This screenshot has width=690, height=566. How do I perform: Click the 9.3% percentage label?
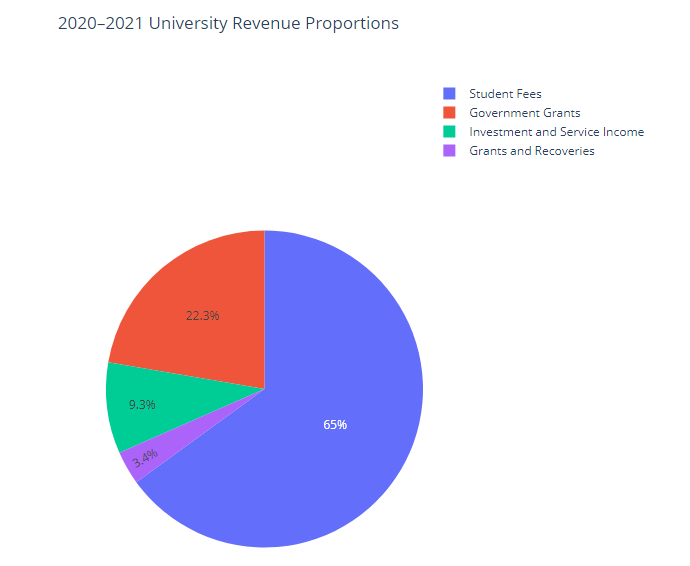pyautogui.click(x=142, y=405)
